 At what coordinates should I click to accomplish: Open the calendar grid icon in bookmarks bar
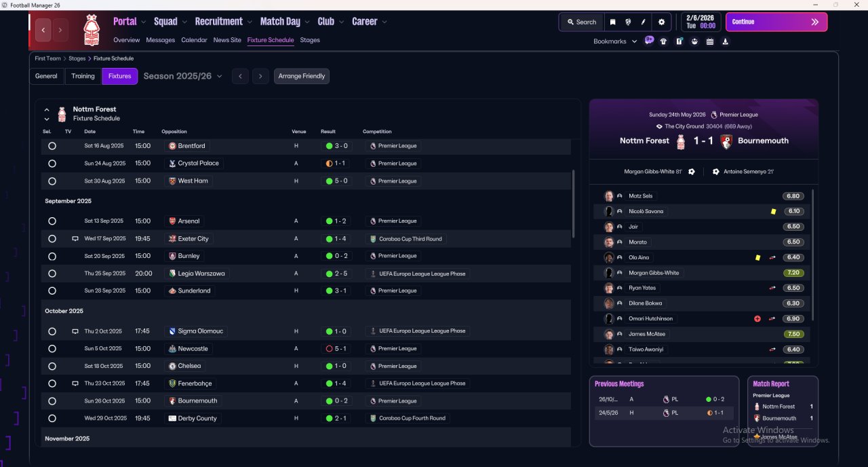tap(710, 41)
